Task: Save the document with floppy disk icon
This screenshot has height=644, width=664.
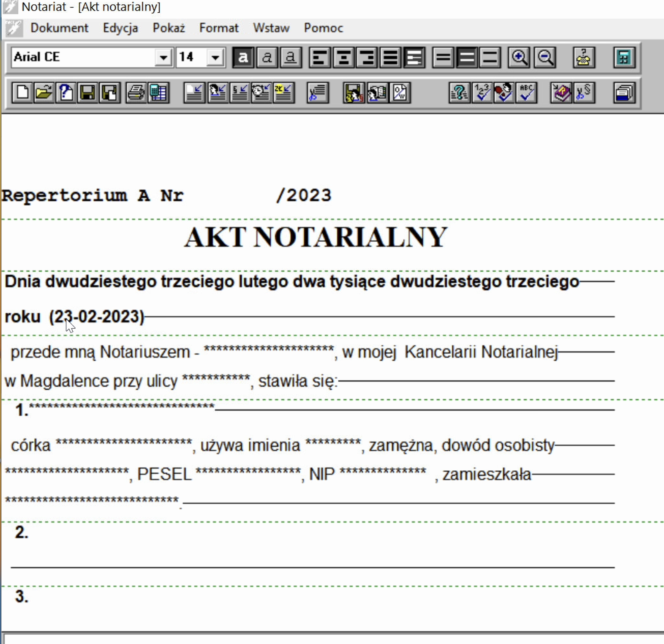Action: [x=87, y=93]
